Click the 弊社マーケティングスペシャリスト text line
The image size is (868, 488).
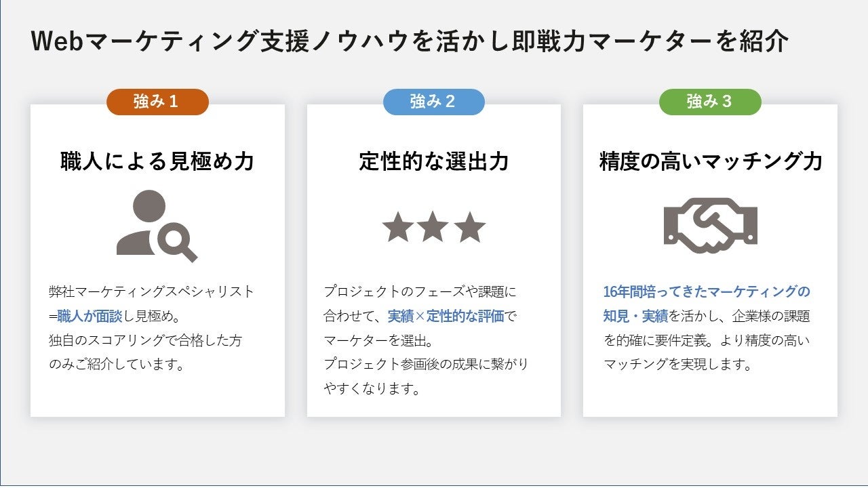[x=152, y=292]
